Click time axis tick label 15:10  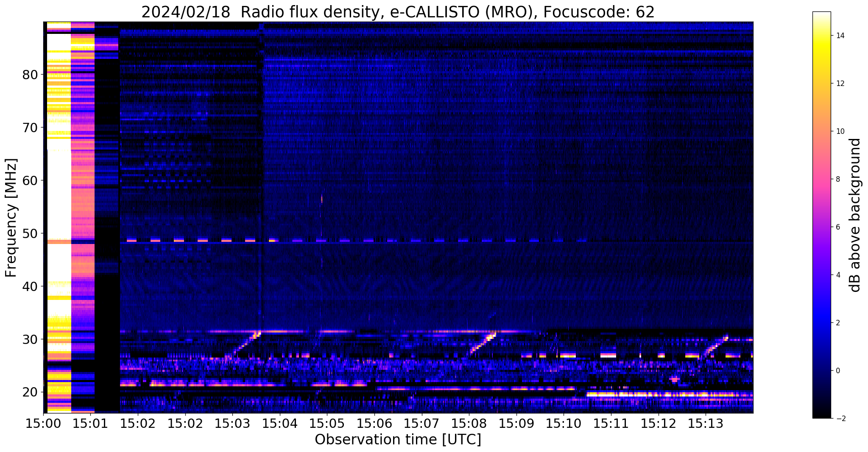tap(564, 423)
